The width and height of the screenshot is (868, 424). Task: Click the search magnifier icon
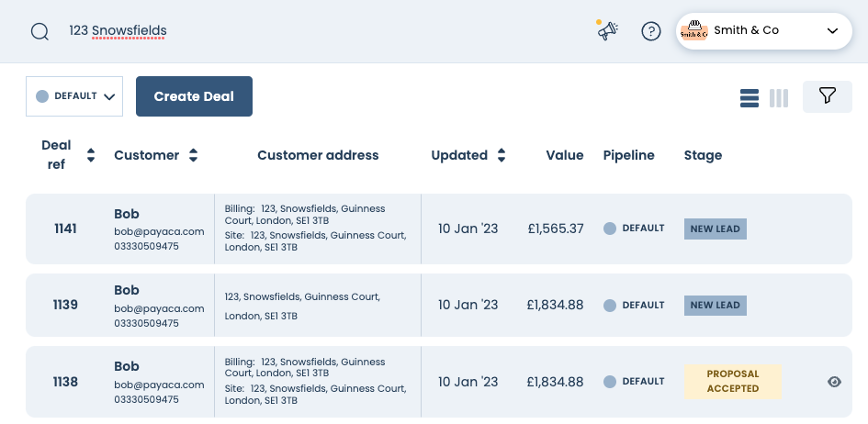coord(39,31)
